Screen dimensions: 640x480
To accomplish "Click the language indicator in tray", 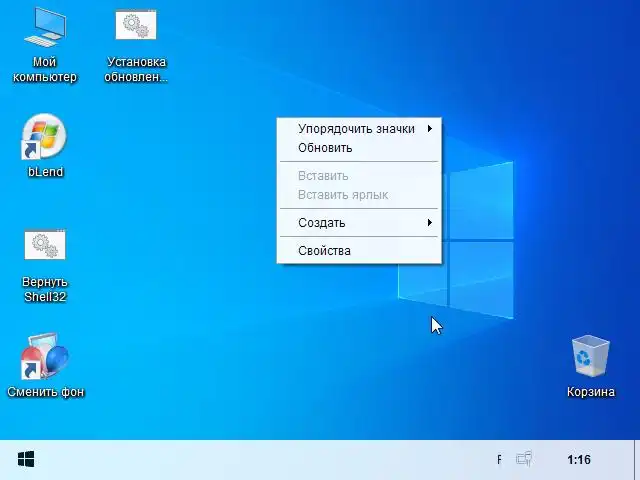I will click(499, 460).
